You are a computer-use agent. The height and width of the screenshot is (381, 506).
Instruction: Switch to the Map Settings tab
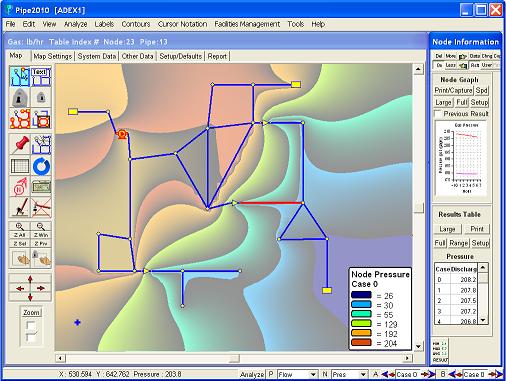point(53,56)
